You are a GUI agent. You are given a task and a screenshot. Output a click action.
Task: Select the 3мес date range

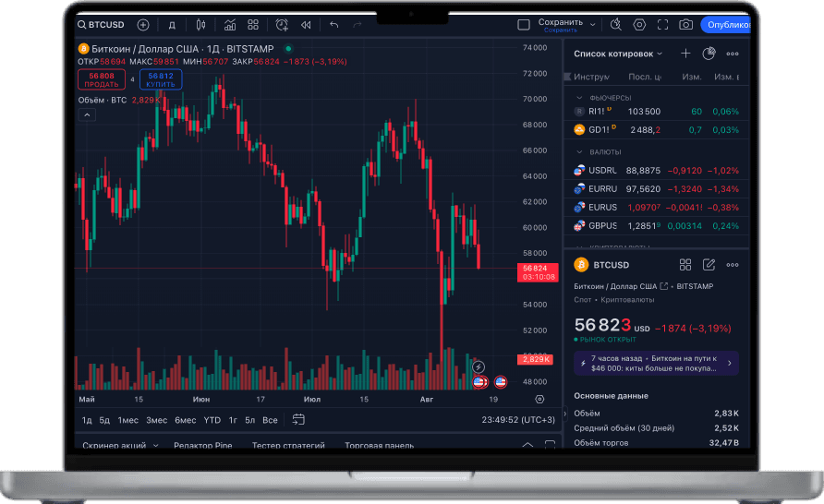[157, 420]
